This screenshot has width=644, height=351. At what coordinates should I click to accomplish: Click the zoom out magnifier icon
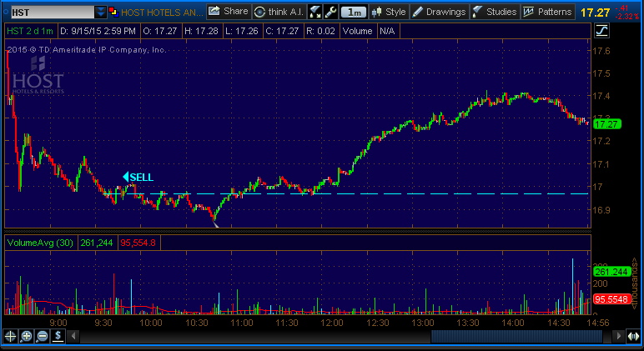[x=43, y=337]
